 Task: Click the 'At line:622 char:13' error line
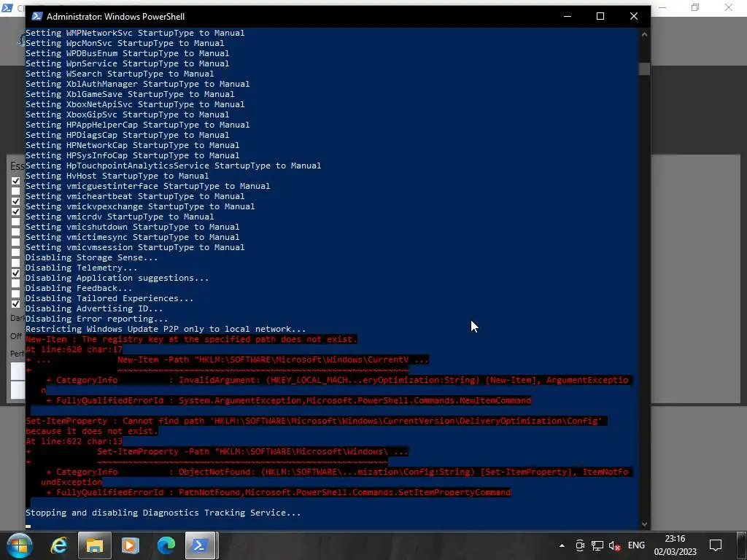coord(74,441)
